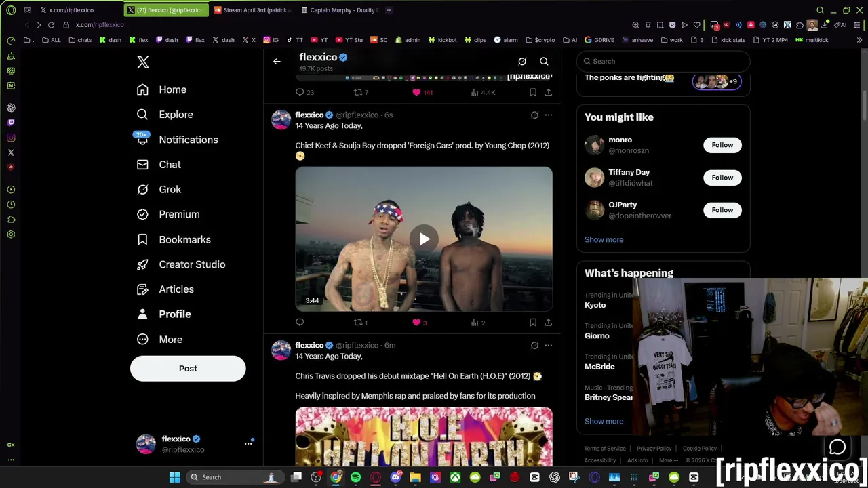Share the Foreign Cars post
Viewport: 868px width, 488px height.
548,323
